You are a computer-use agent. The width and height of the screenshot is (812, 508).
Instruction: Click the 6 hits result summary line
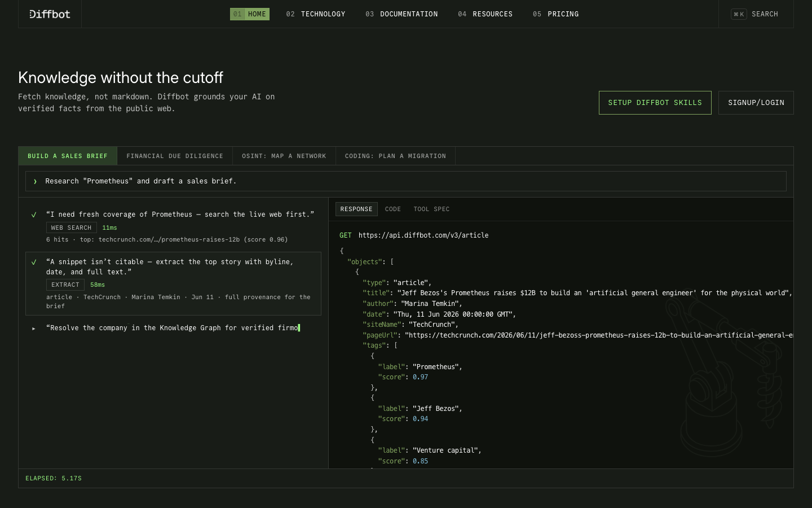167,239
